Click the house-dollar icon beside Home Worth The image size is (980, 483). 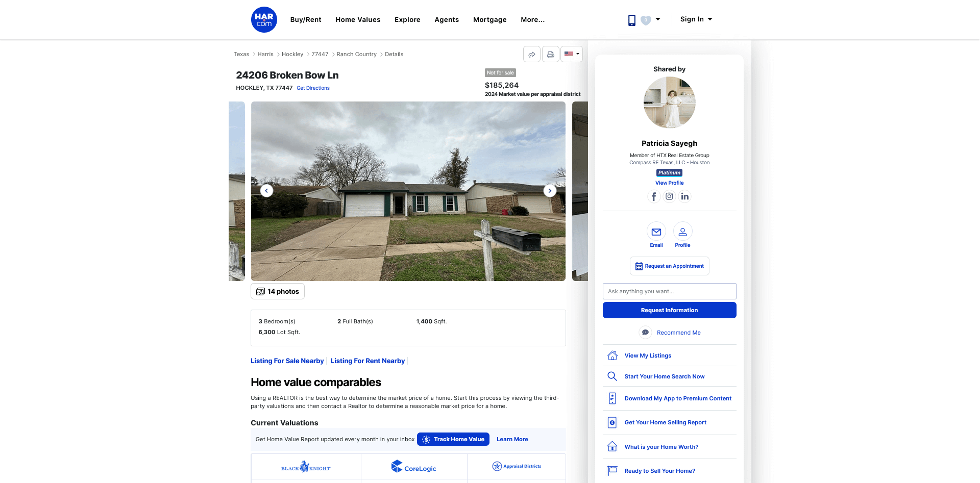click(x=612, y=447)
